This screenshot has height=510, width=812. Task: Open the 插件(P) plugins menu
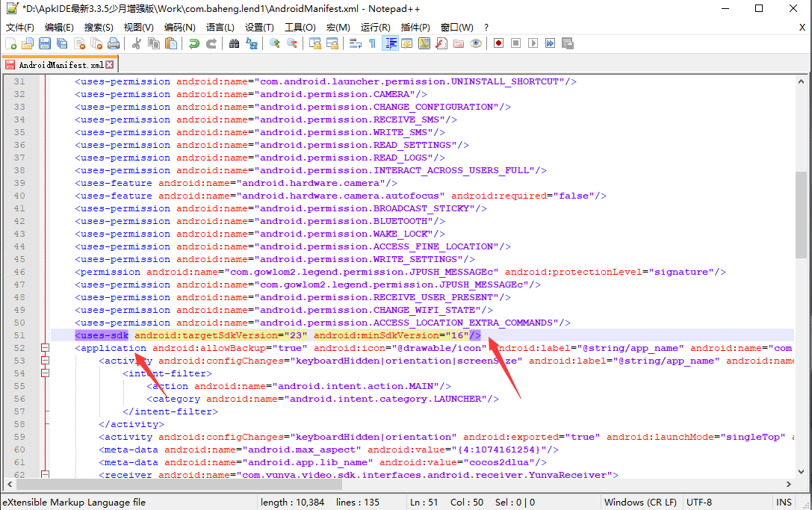pos(415,27)
